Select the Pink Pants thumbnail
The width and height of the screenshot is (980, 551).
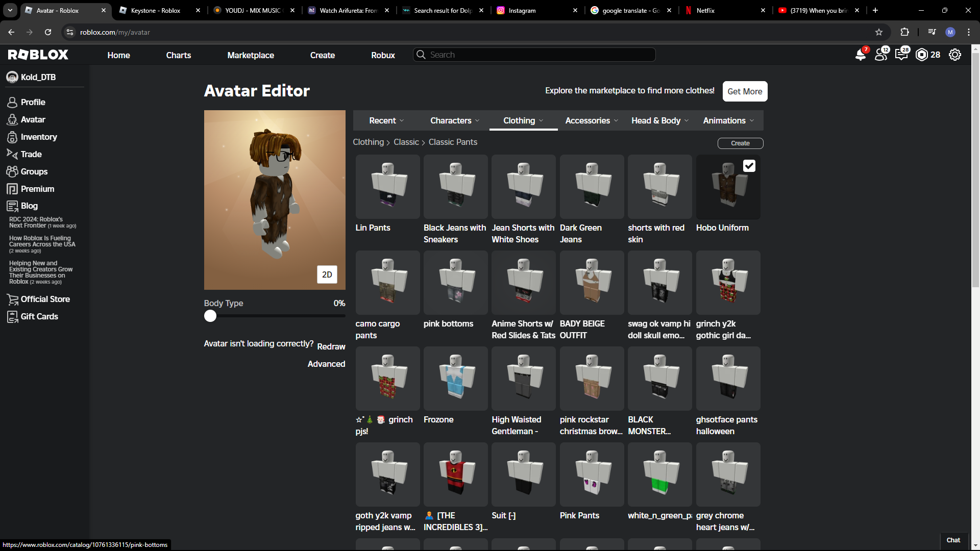click(x=592, y=474)
